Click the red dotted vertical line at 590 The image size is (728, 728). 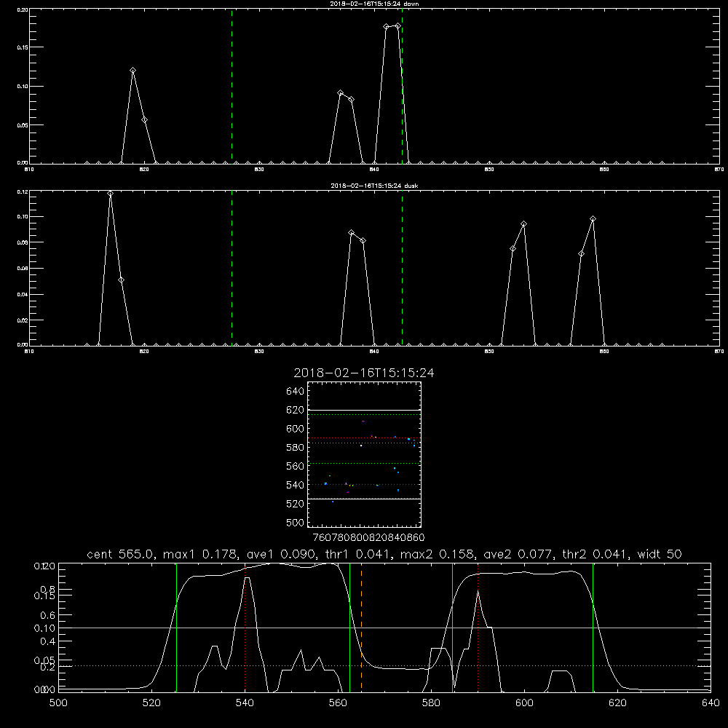[x=478, y=628]
